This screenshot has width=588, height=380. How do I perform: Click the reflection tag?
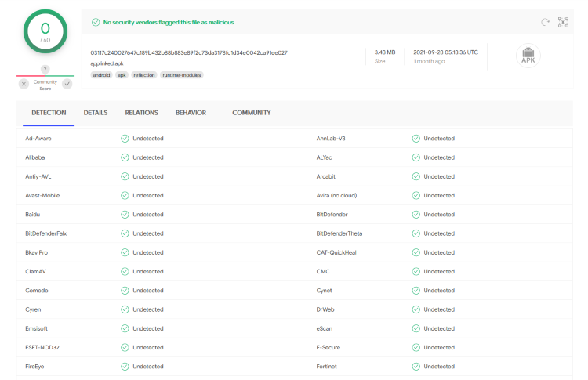[x=144, y=75]
